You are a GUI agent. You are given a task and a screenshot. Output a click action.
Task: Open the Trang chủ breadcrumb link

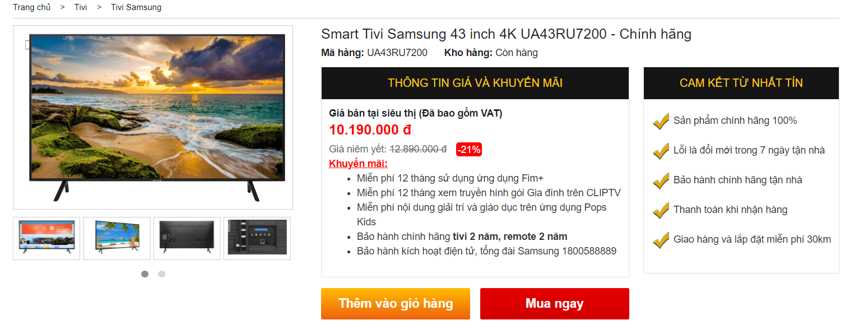32,7
